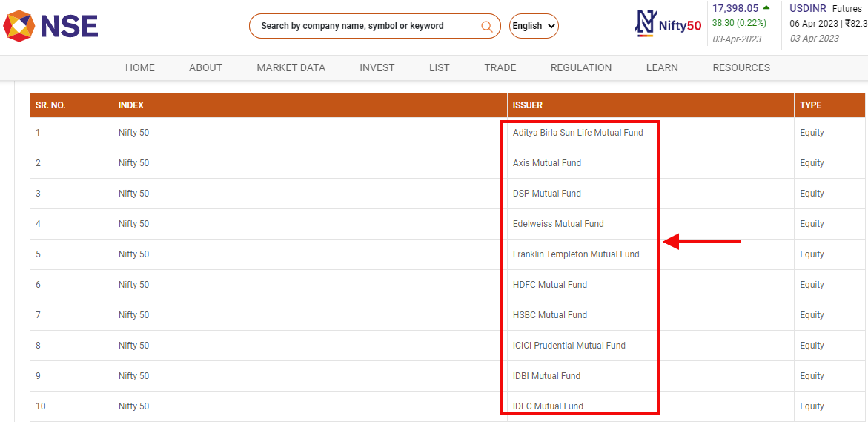Viewport: 868px width, 422px height.
Task: Click the search magnifier icon
Action: click(x=487, y=26)
